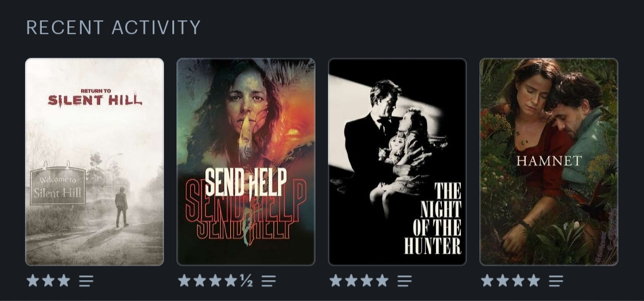The height and width of the screenshot is (301, 644).
Task: Click the Hamnet title text on its poster
Action: (549, 160)
